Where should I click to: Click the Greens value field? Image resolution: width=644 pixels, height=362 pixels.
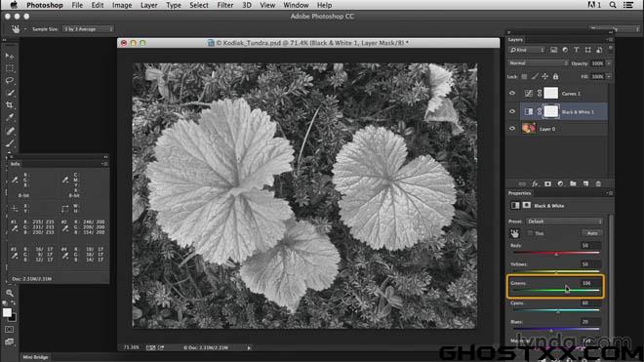coord(589,283)
